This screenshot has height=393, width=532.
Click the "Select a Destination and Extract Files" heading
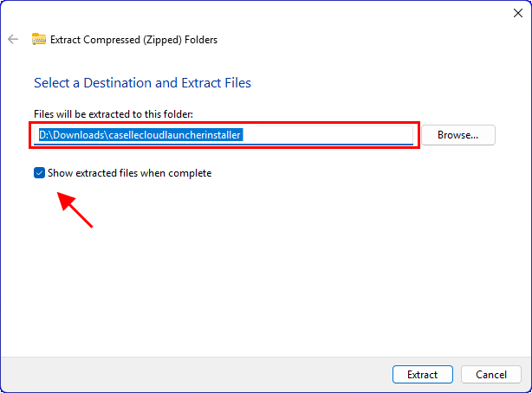142,83
